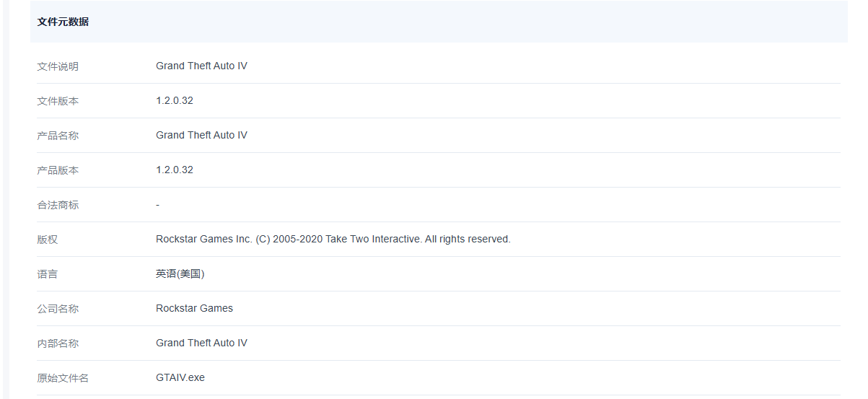
Task: Select the dash value beside 合法商标
Action: tap(157, 205)
